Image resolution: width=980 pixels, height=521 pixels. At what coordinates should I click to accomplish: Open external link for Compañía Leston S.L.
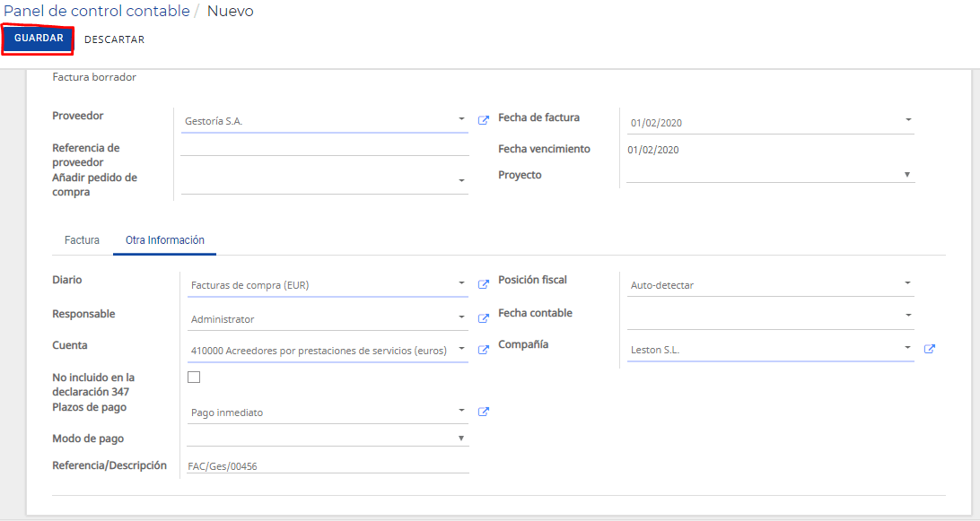tap(930, 349)
